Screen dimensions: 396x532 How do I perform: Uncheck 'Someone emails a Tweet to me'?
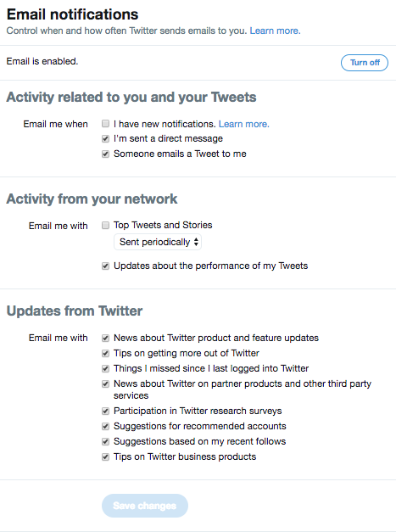click(105, 154)
